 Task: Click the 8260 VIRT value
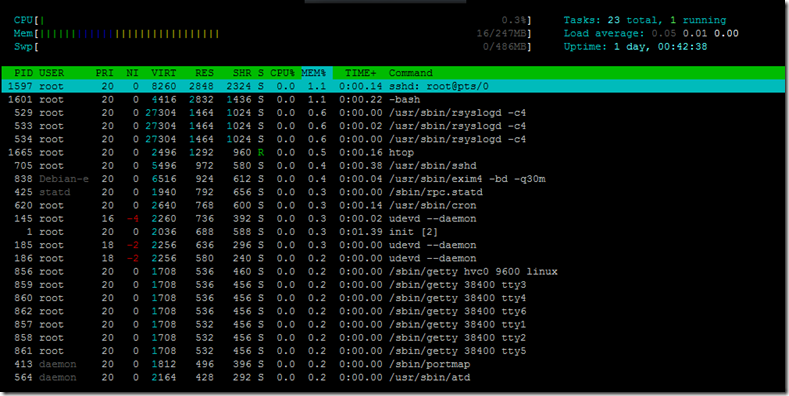click(x=164, y=86)
